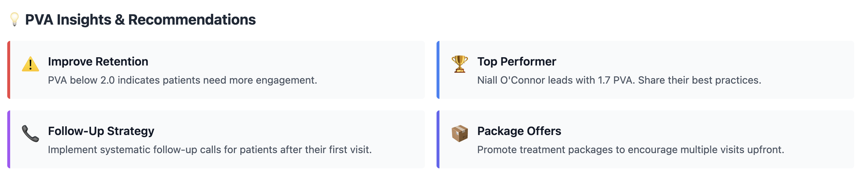Click the lightbulb icon beside PVA Insights

pos(15,19)
